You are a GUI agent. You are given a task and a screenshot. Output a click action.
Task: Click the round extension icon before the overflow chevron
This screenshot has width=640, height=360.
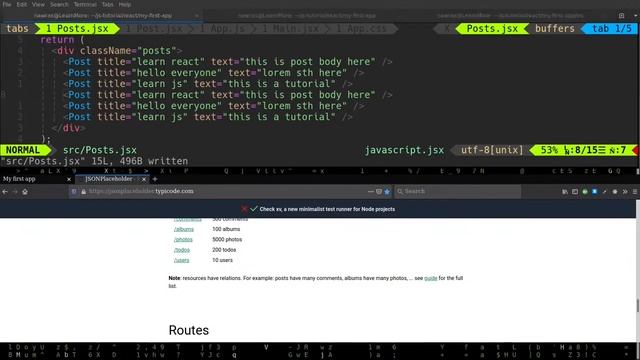(x=615, y=191)
